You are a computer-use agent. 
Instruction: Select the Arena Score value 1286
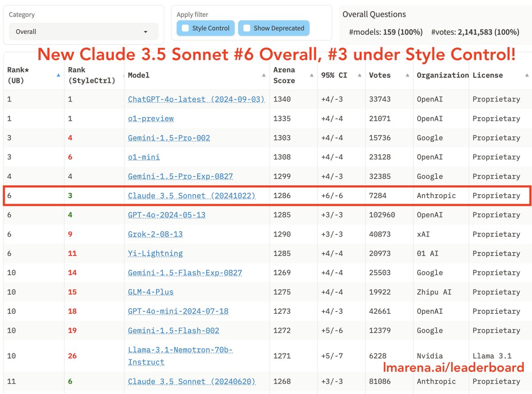[x=282, y=196]
